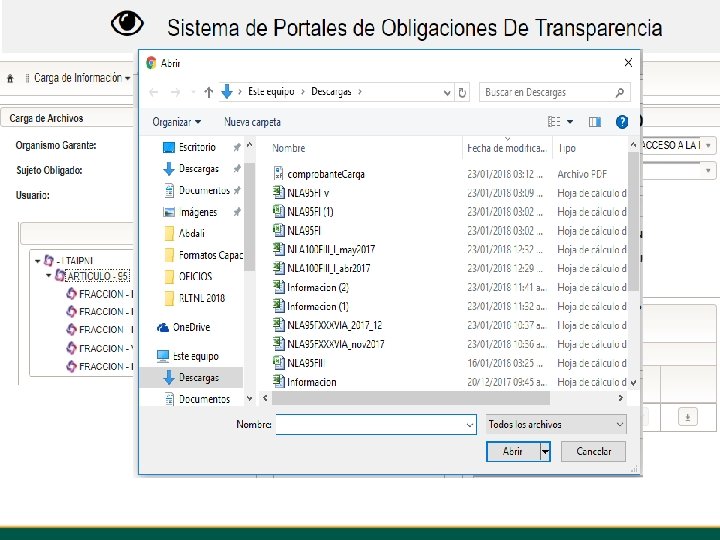
Task: Click the download icon button in portal table
Action: pos(687,417)
